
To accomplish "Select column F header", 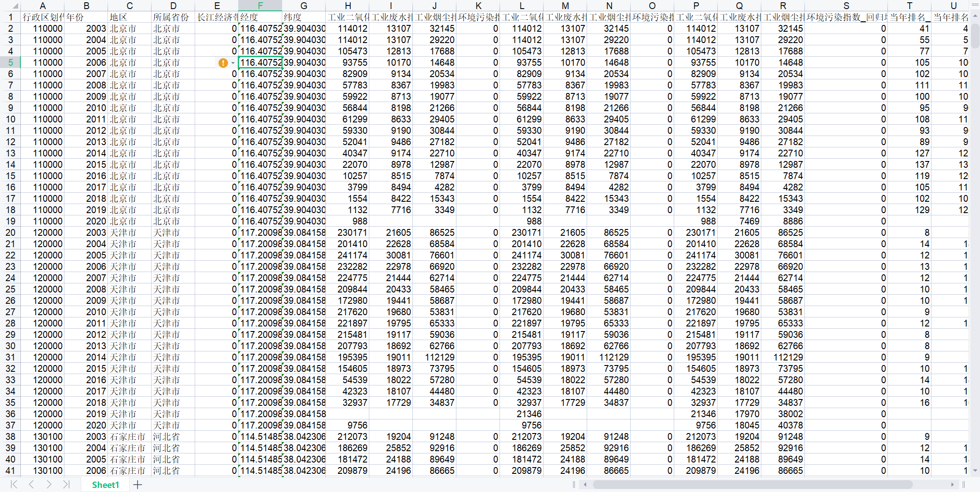I will 260,5.
